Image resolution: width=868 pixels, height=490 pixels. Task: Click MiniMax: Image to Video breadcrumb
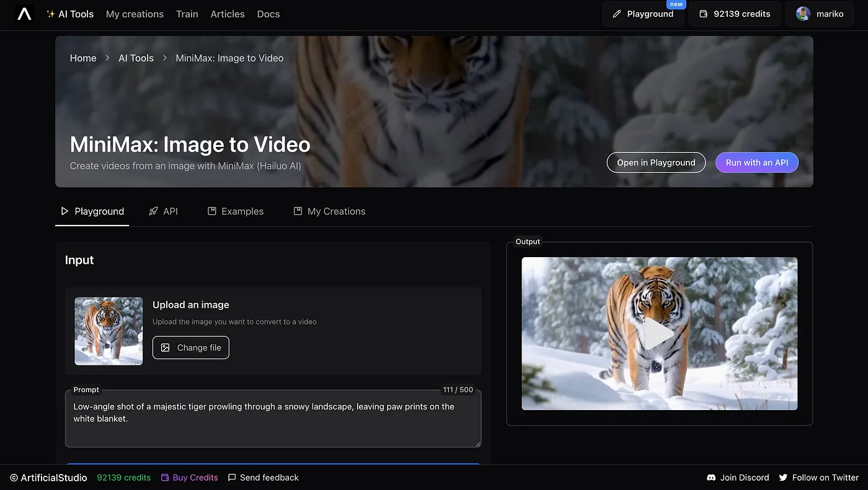(x=229, y=58)
